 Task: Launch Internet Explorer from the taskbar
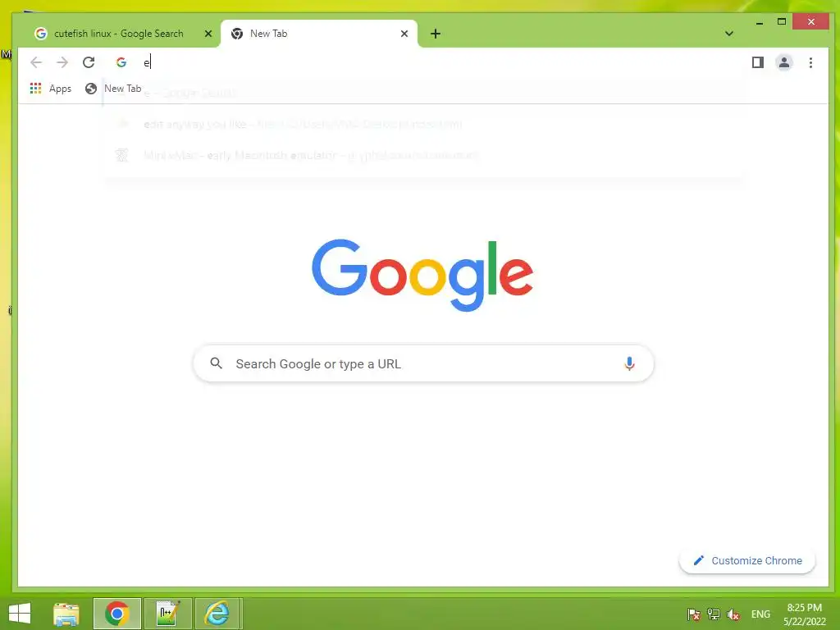218,614
